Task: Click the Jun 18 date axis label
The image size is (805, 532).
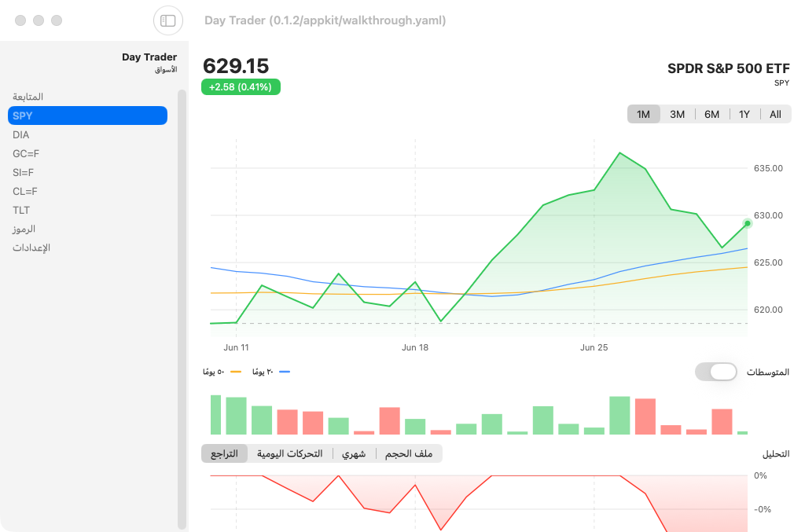Action: pos(415,347)
